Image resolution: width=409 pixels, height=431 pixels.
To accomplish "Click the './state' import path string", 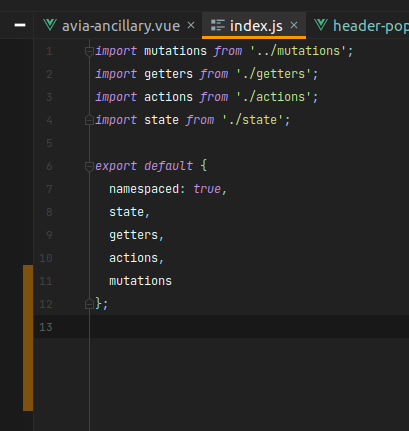I will 253,120.
